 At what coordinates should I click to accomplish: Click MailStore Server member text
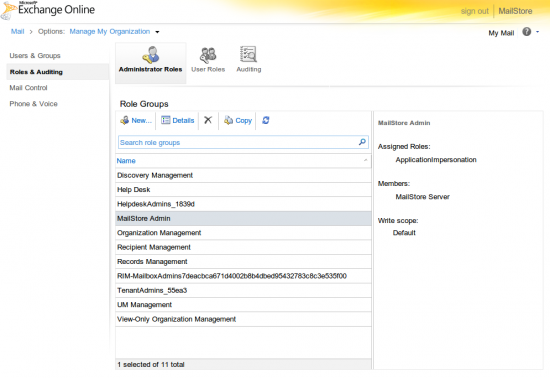tap(423, 197)
